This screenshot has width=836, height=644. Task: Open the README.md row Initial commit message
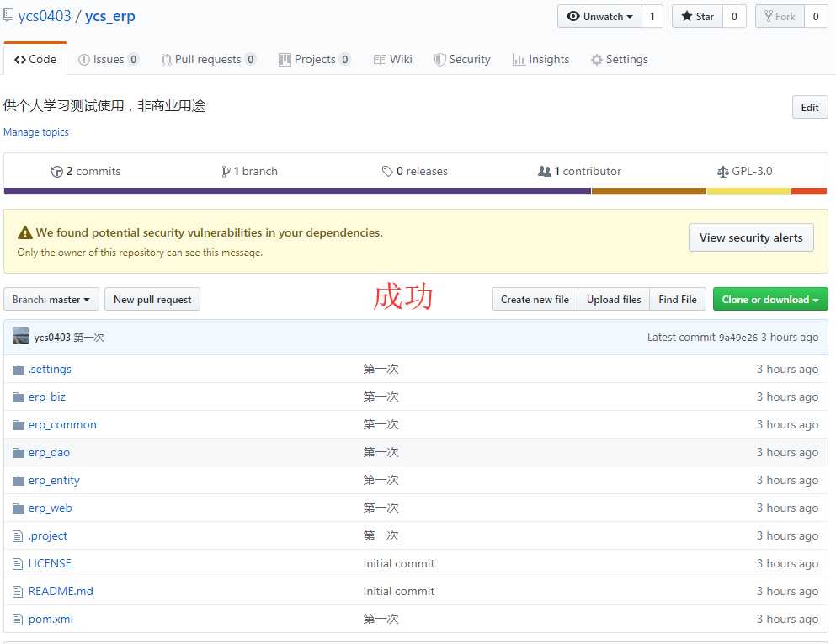tap(399, 591)
